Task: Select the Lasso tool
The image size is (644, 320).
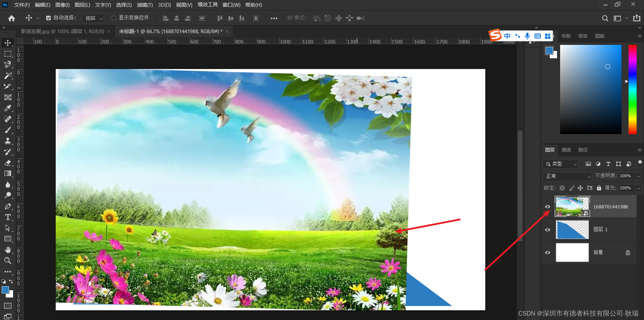Action: click(x=8, y=65)
